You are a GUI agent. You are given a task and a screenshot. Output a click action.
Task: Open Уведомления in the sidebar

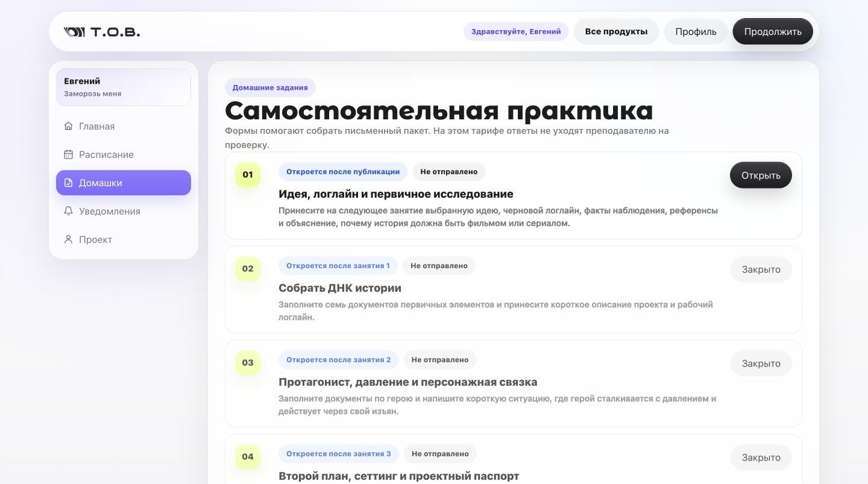click(124, 211)
